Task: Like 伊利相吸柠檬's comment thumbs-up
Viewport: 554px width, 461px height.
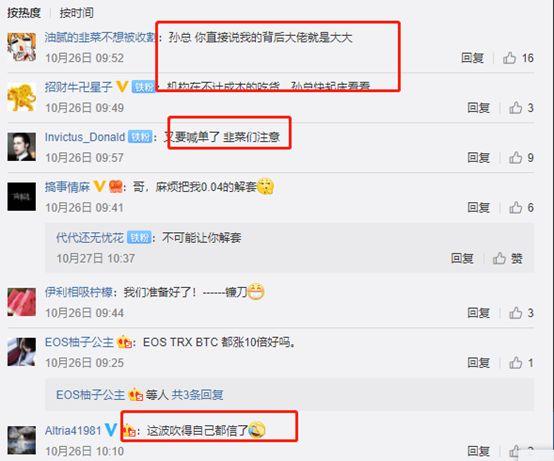Action: tap(515, 313)
